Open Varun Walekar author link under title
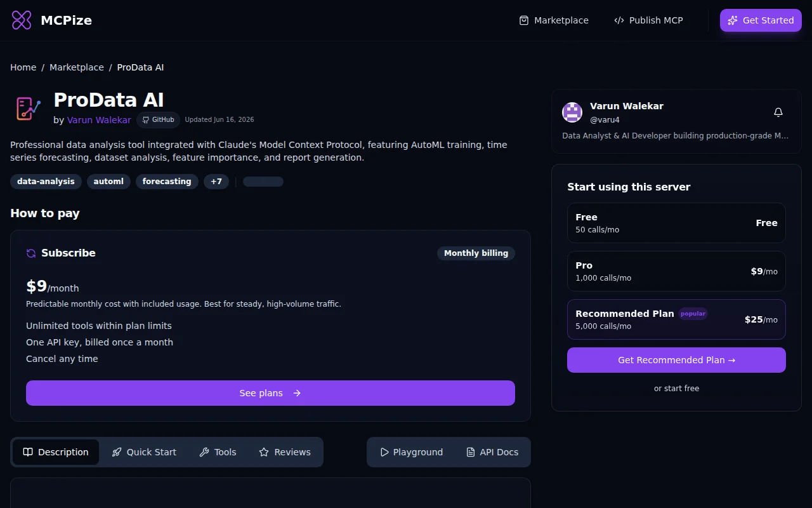812x508 pixels. [99, 120]
